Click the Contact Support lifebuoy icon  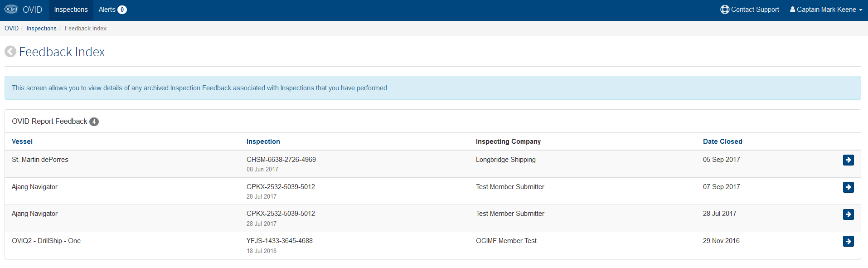coord(725,10)
